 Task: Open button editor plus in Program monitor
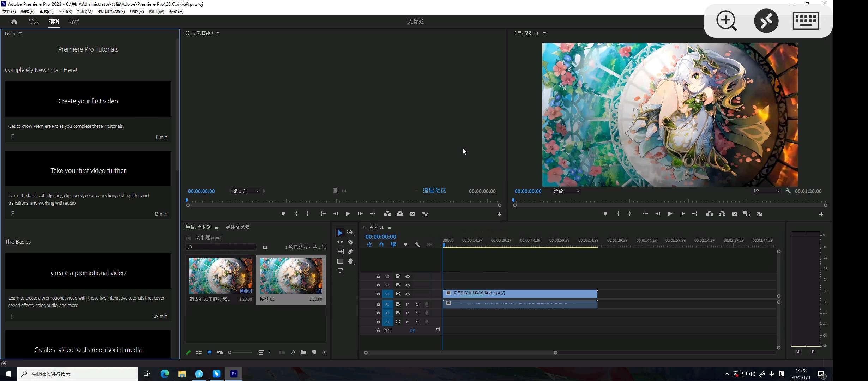821,214
